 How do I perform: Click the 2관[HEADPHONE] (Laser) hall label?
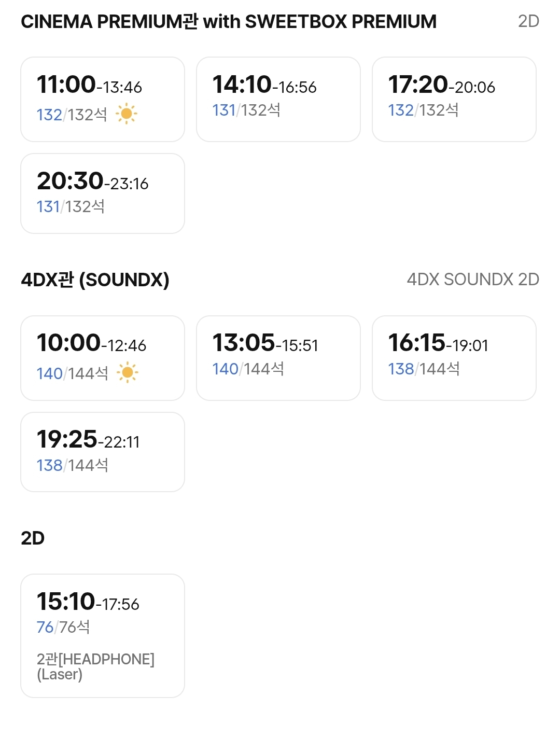coord(95,667)
